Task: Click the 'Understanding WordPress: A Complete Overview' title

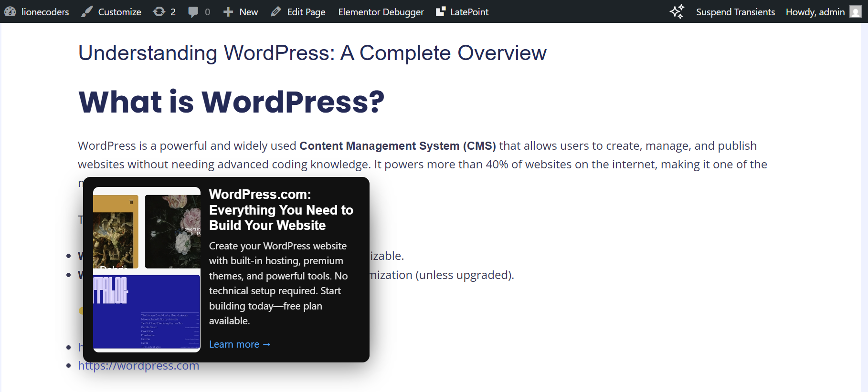Action: (312, 53)
